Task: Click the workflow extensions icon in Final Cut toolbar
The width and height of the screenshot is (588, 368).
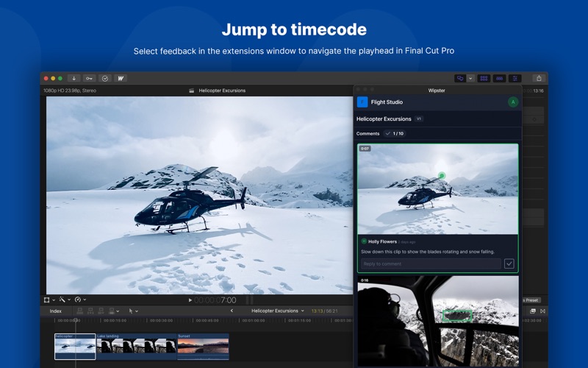Action: point(460,79)
